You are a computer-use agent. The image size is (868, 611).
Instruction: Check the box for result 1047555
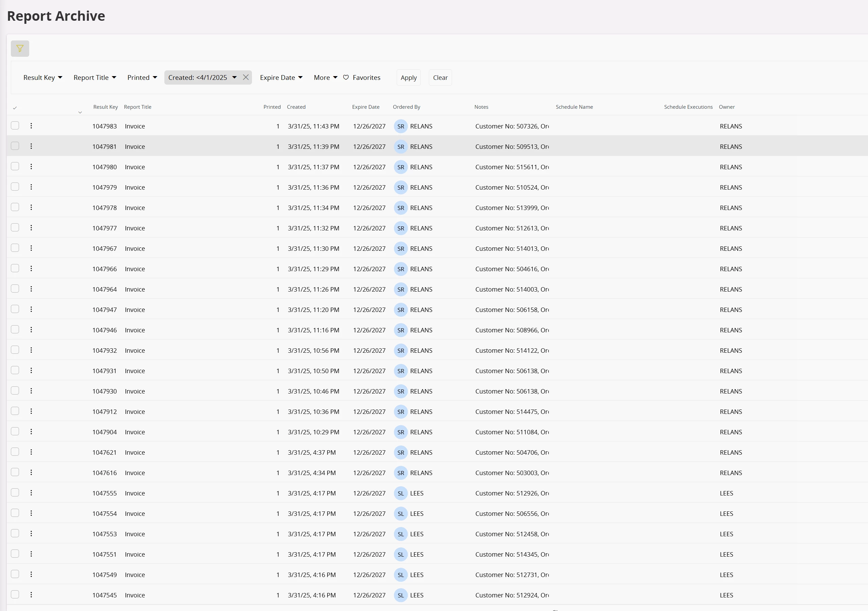[x=15, y=493]
